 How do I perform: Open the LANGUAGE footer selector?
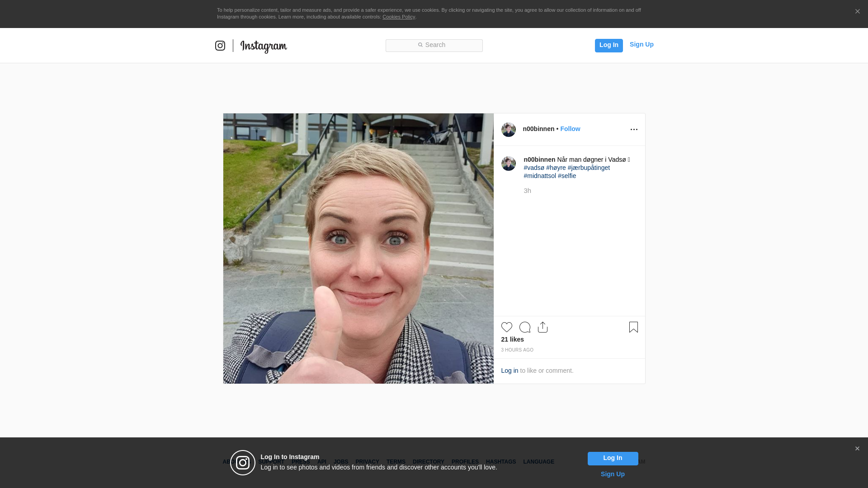point(538,462)
